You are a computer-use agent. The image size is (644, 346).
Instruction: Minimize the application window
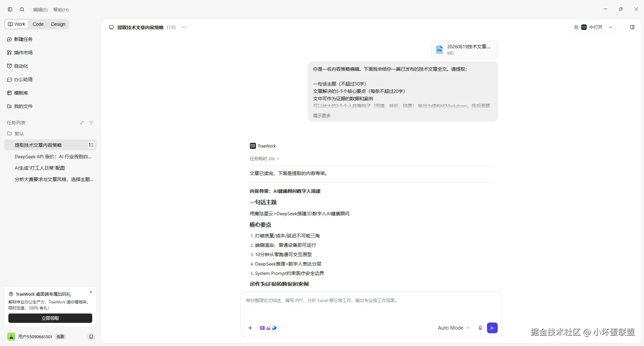[605, 9]
